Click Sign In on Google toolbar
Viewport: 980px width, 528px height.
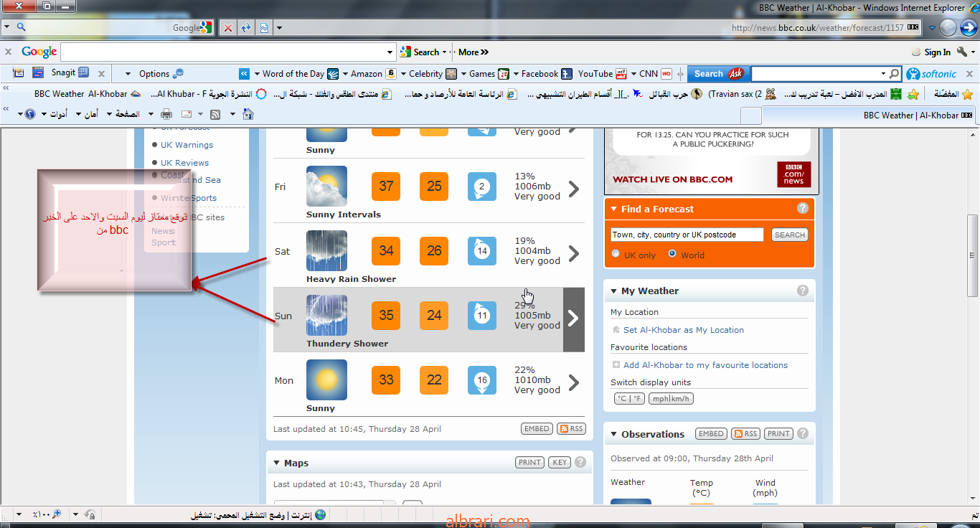(937, 52)
